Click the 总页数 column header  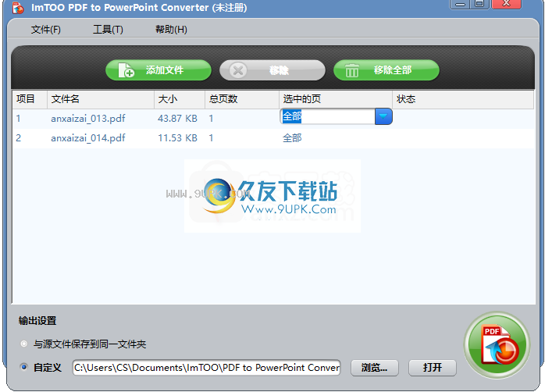pos(242,99)
